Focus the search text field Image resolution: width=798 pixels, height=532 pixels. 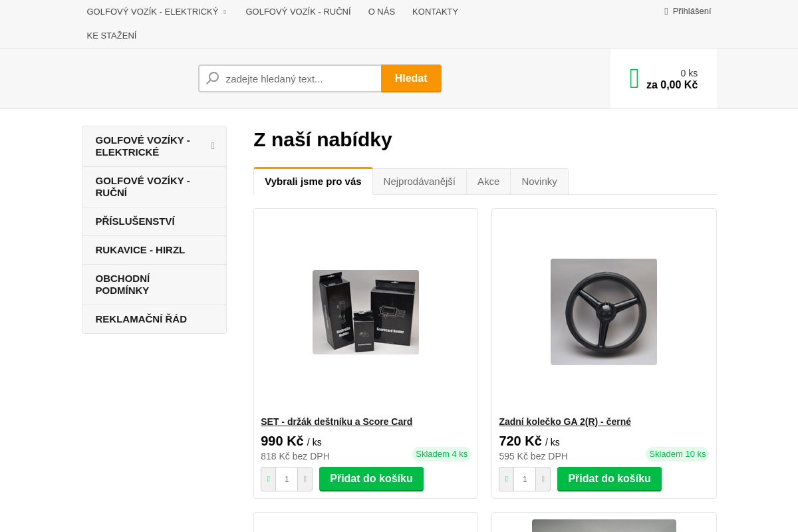[x=301, y=78]
